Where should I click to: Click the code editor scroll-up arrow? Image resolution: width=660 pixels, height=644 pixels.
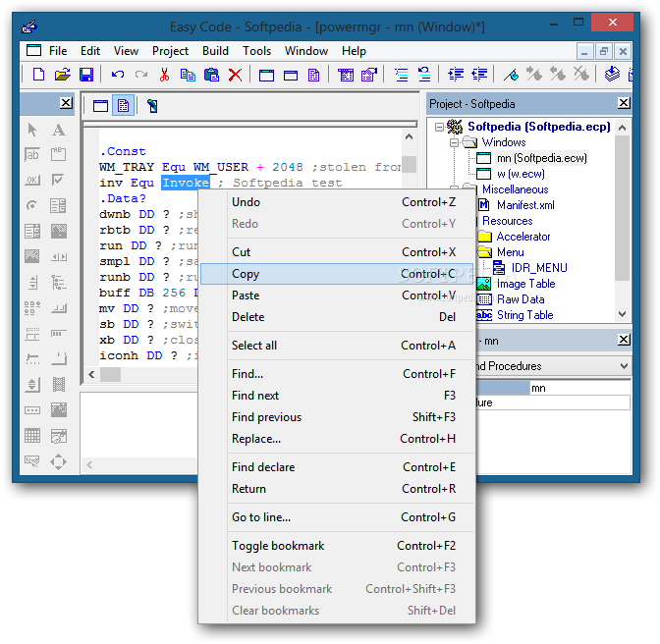(x=409, y=136)
